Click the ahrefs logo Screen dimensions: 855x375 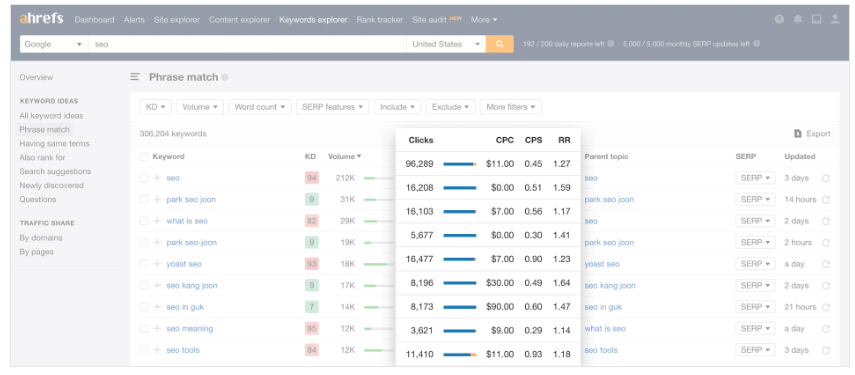pos(41,19)
